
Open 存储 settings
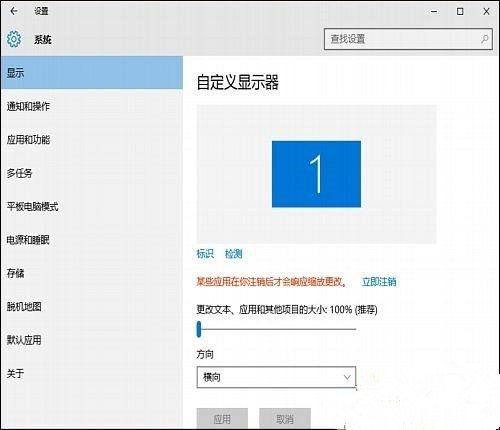click(x=92, y=273)
